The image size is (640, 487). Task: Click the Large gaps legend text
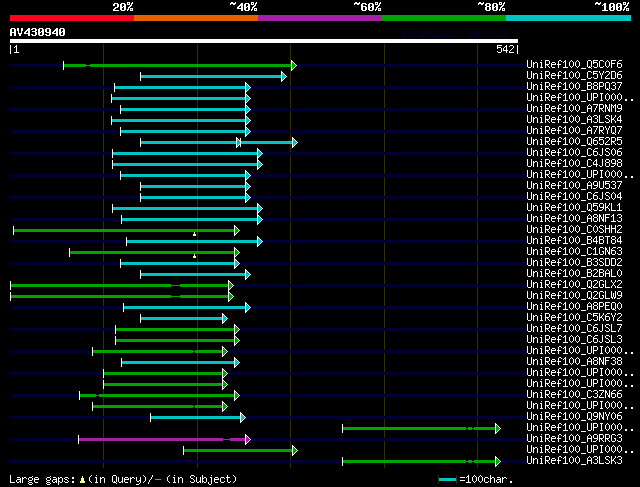pos(123,479)
